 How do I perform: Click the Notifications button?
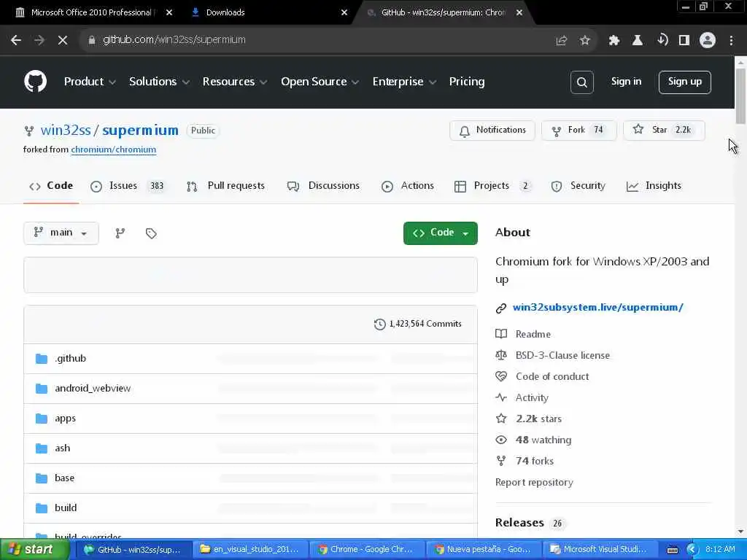click(x=492, y=131)
